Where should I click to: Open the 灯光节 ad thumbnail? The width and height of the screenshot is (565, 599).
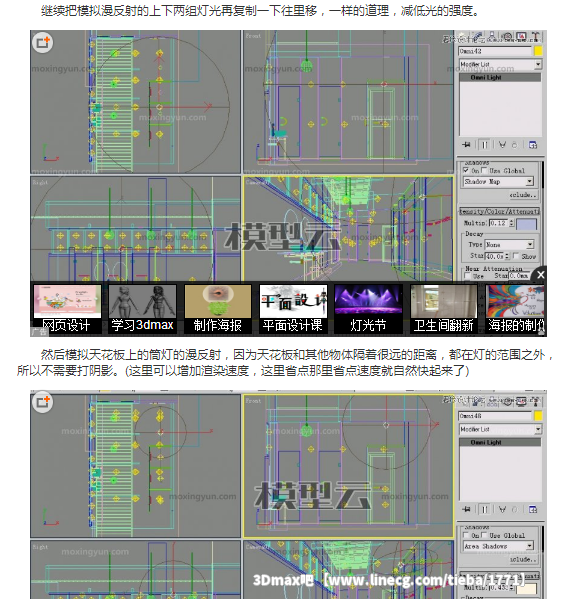point(368,309)
